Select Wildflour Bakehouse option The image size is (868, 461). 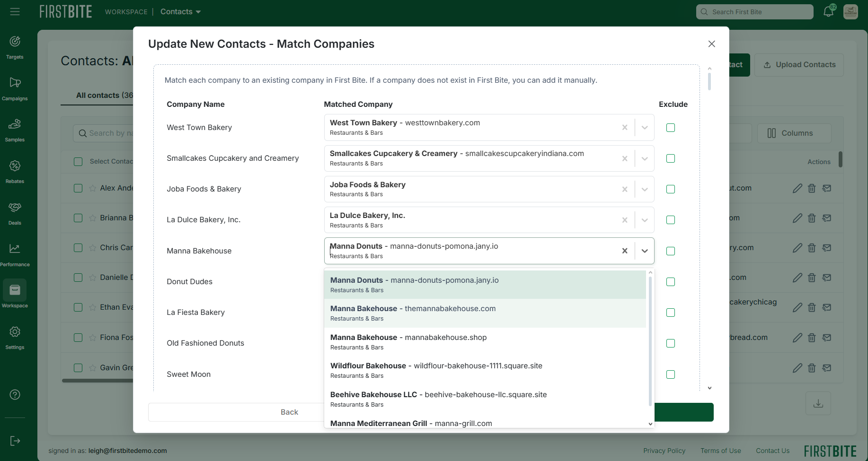[x=485, y=370]
